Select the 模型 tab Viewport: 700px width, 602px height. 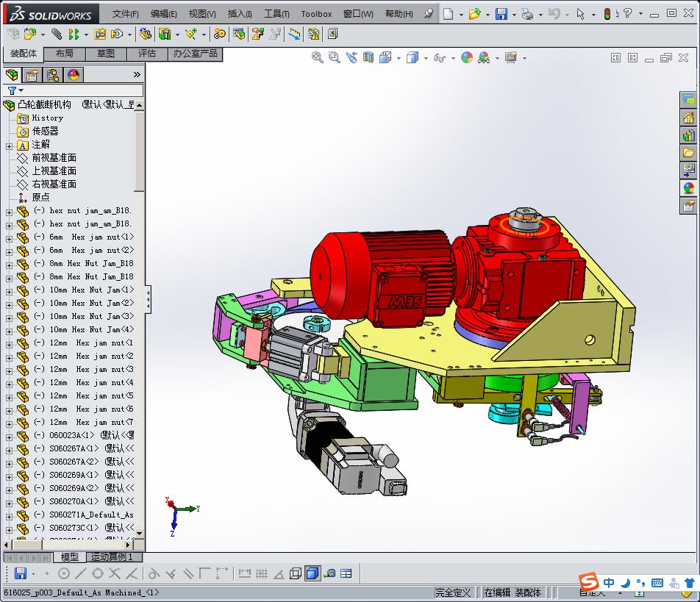70,557
